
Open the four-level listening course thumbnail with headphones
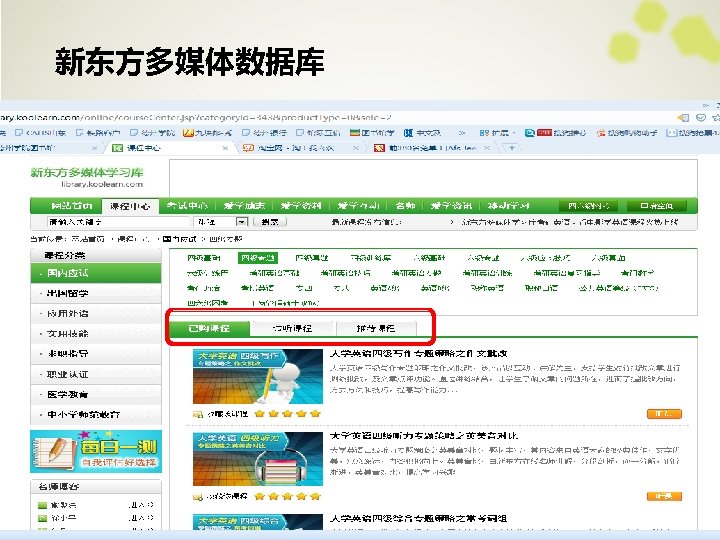(x=258, y=459)
